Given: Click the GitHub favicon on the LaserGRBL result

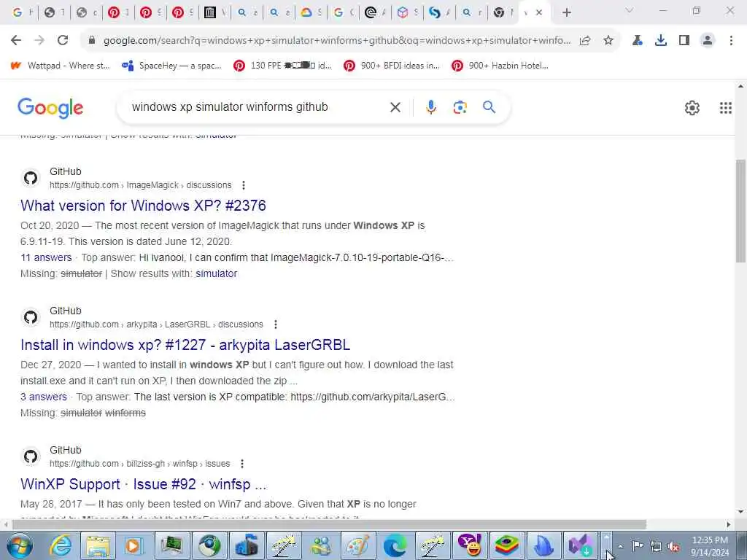Looking at the screenshot, I should [x=31, y=318].
